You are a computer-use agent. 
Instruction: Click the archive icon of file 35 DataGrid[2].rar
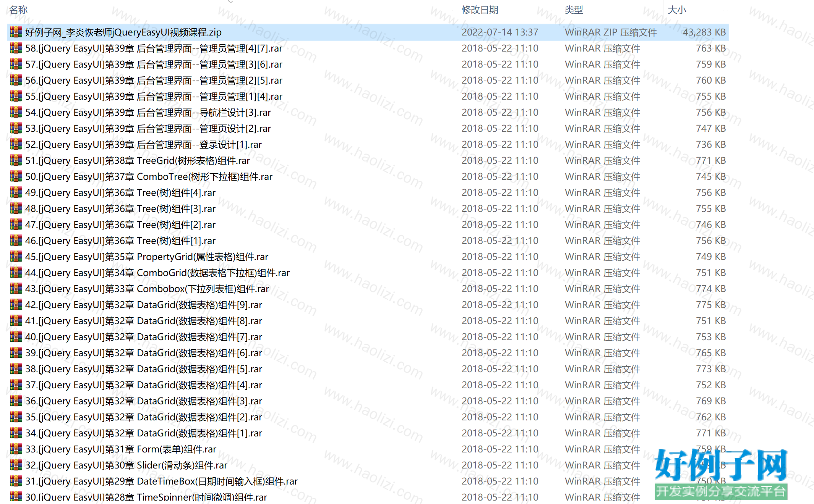tap(16, 417)
